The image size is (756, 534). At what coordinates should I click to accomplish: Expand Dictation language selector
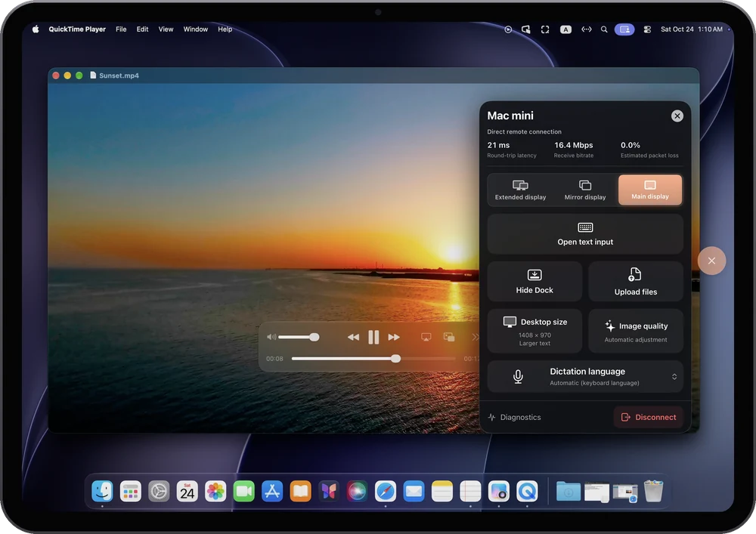(585, 377)
